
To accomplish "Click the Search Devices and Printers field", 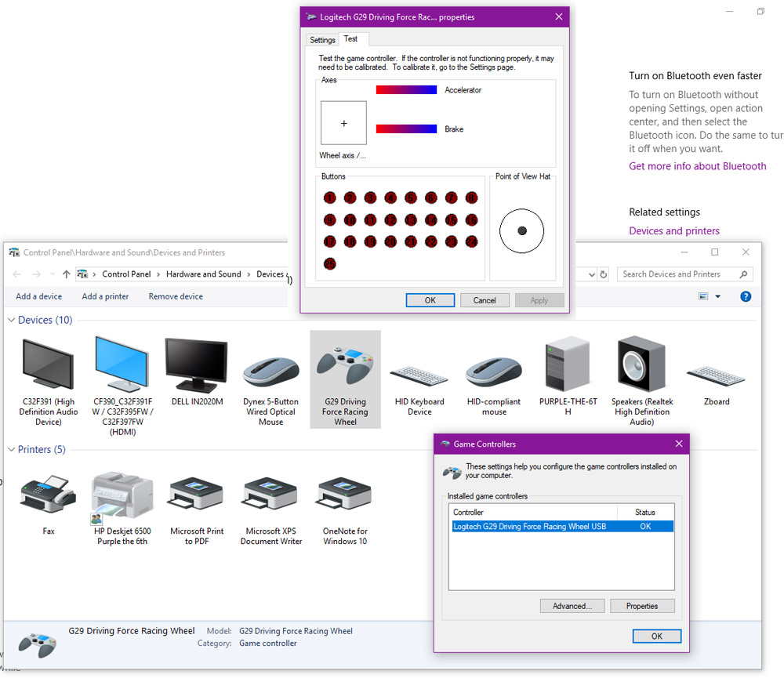I will tap(684, 274).
